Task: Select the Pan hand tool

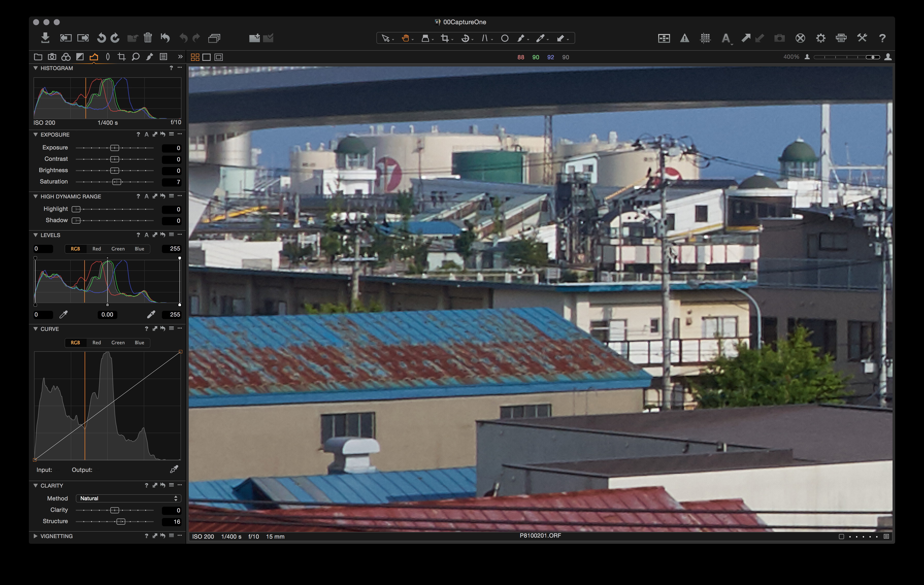Action: pyautogui.click(x=405, y=38)
